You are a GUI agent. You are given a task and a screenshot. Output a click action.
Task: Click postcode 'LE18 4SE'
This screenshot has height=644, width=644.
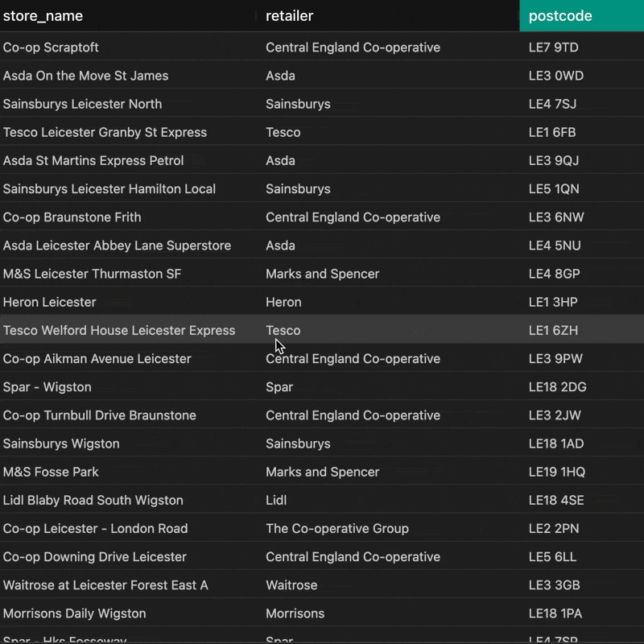556,501
